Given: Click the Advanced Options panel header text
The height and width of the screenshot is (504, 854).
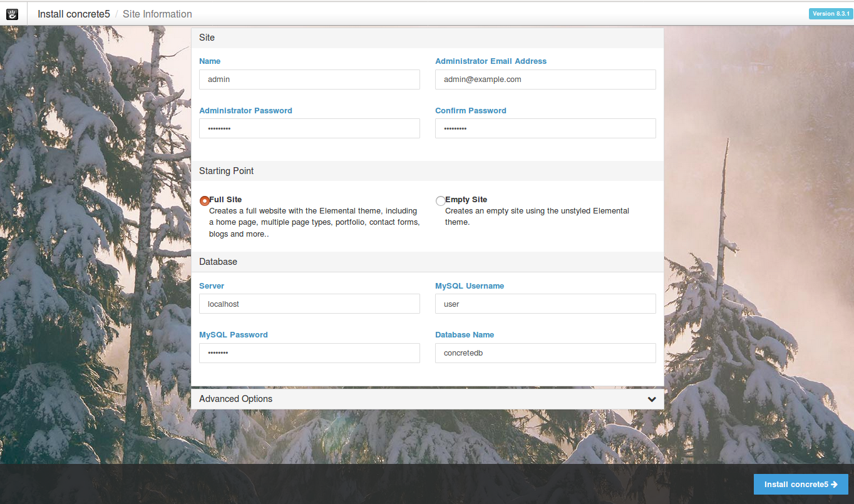Looking at the screenshot, I should tap(235, 399).
